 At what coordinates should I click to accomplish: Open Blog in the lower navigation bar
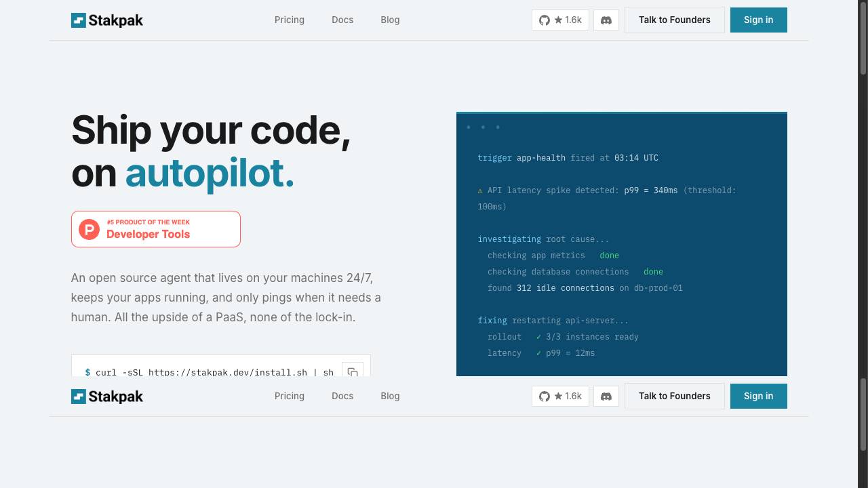(390, 396)
